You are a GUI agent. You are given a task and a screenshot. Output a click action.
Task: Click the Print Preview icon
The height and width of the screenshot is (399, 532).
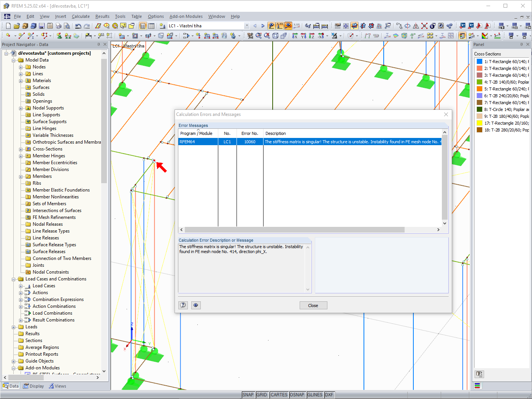click(x=67, y=26)
